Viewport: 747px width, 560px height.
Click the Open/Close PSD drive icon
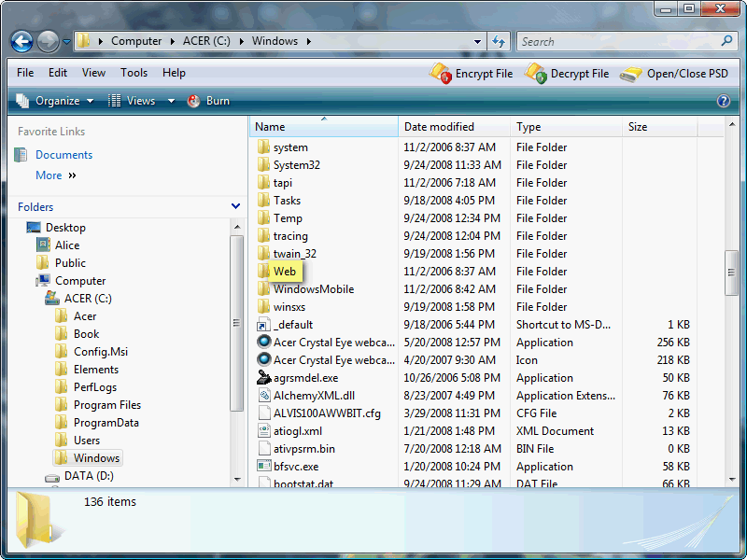tap(631, 75)
